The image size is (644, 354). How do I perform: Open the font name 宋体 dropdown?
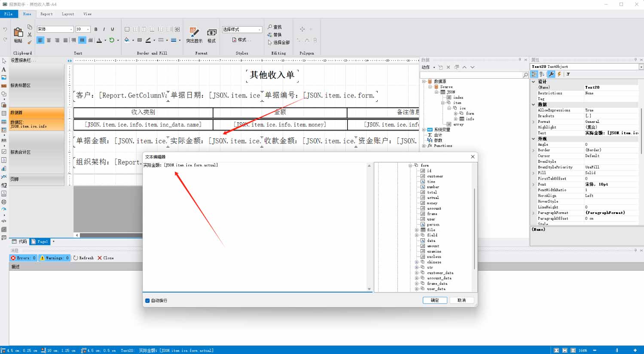pyautogui.click(x=71, y=29)
